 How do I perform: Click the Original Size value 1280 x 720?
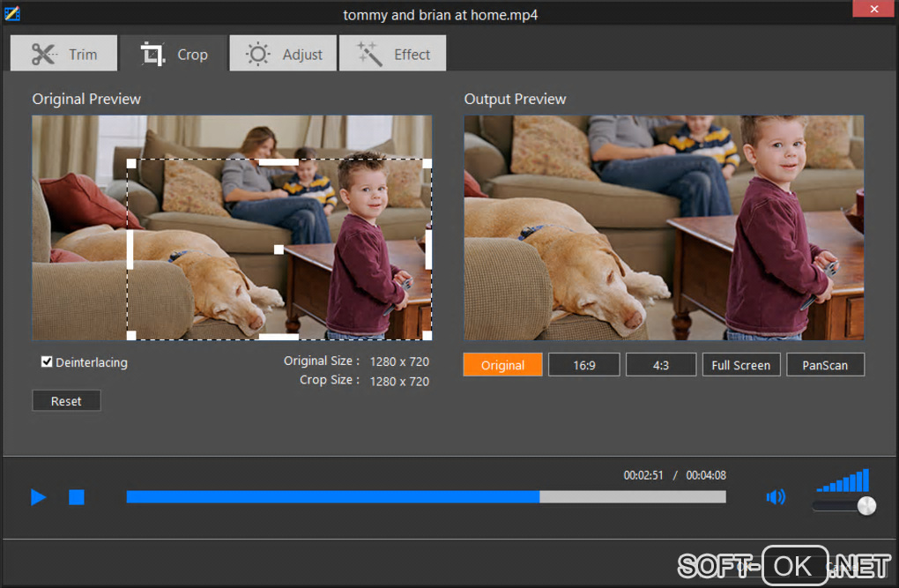click(399, 361)
